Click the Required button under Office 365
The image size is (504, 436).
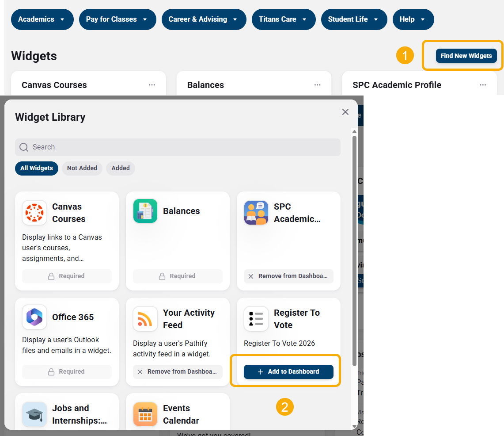pyautogui.click(x=67, y=371)
